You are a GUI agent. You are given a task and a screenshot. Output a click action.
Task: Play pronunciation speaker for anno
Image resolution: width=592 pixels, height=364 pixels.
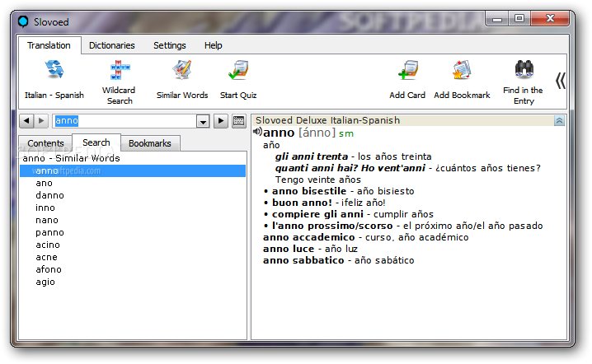click(257, 132)
